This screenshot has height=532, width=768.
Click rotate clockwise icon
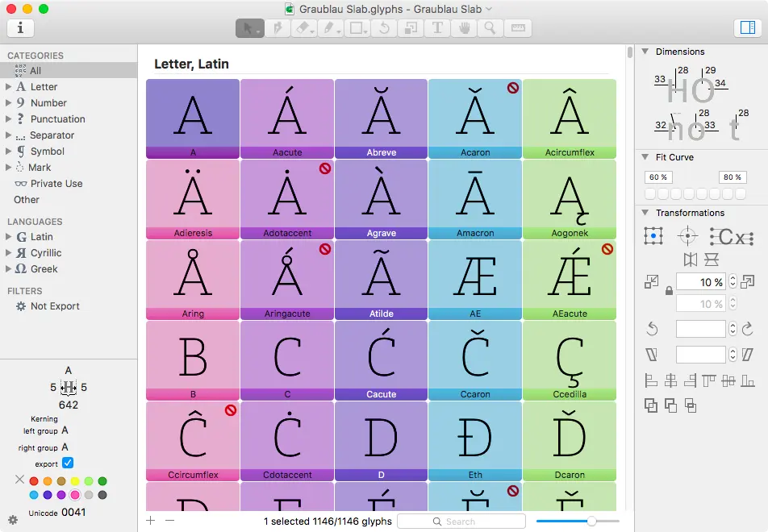coord(747,329)
